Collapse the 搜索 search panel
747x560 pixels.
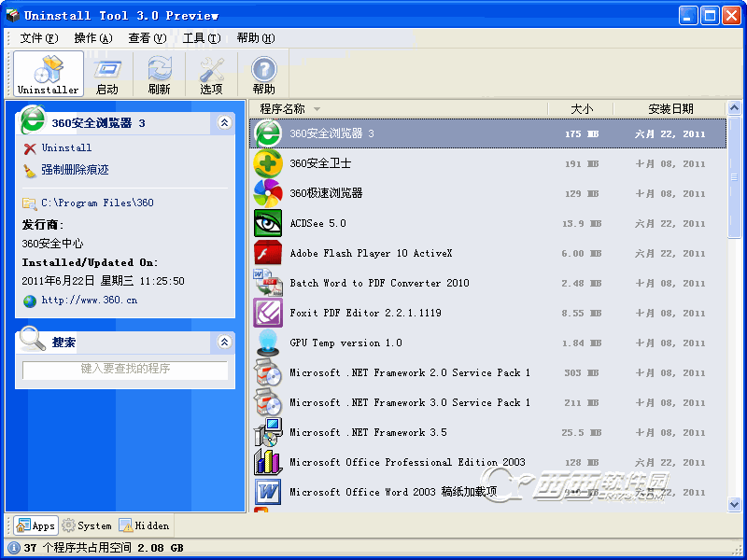point(224,342)
